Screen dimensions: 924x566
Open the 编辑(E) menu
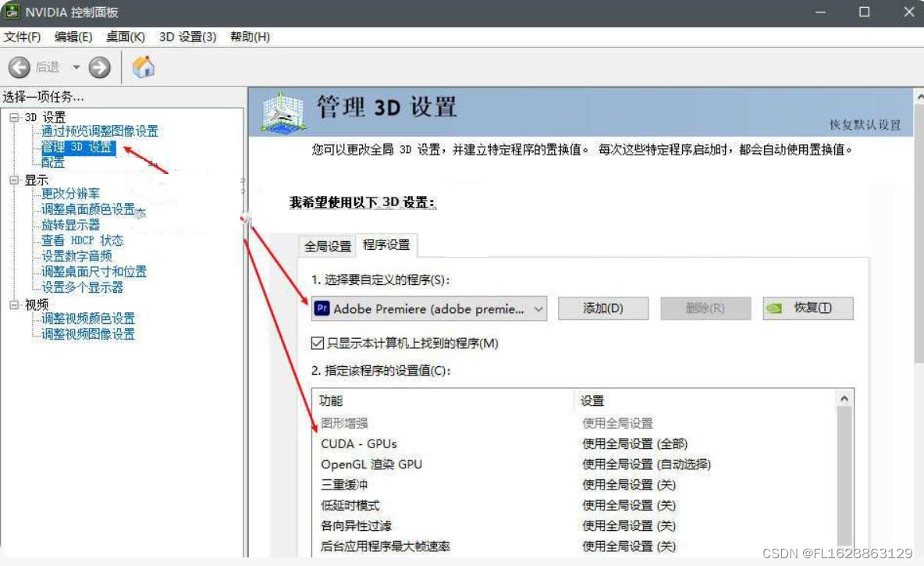pos(73,37)
